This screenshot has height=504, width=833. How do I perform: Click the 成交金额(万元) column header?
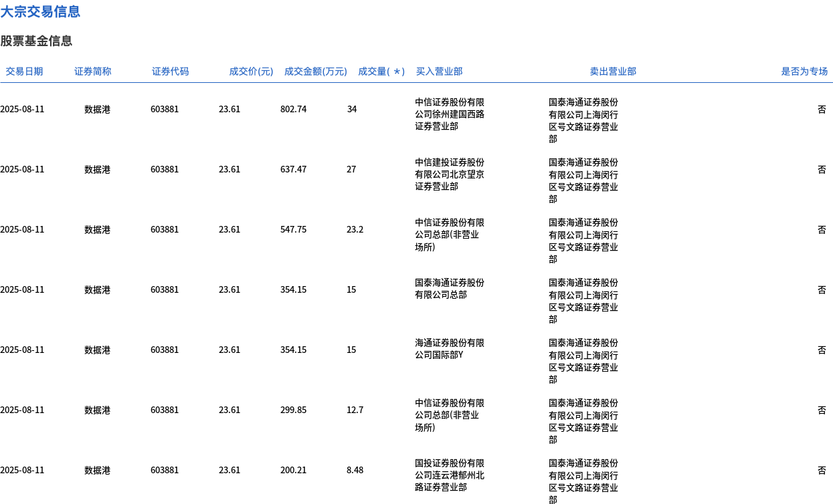click(316, 72)
